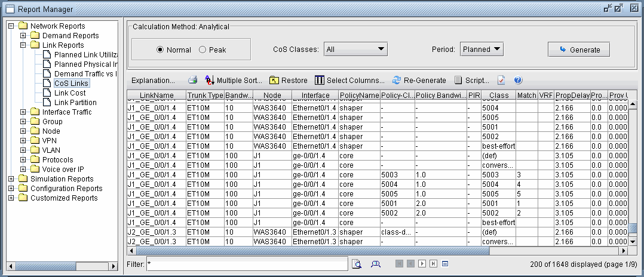The height and width of the screenshot is (277, 644).
Task: Jump to the last page of results
Action: click(433, 263)
